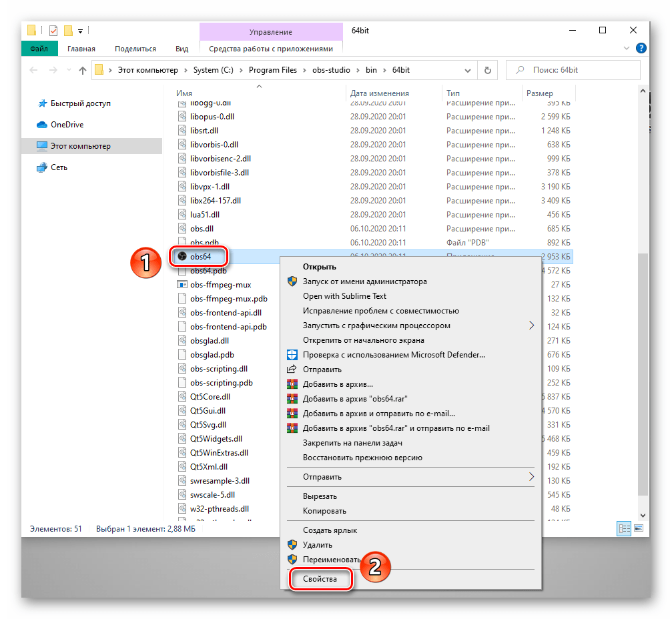This screenshot has width=672, height=619.
Task: Expand the breadcrumb chevron after "obs-studio"
Action: click(x=358, y=70)
